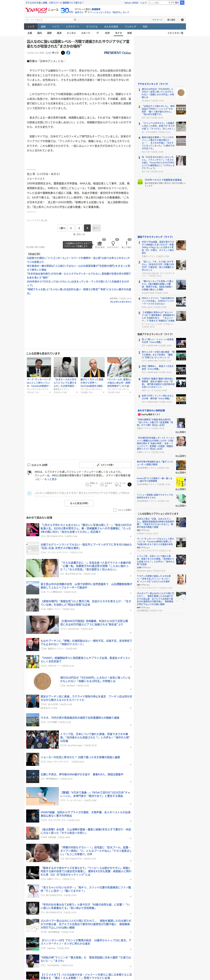Viewport: 210px width, 980px height.
Task: Click the コメントを書く button
Action: pyautogui.click(x=105, y=465)
